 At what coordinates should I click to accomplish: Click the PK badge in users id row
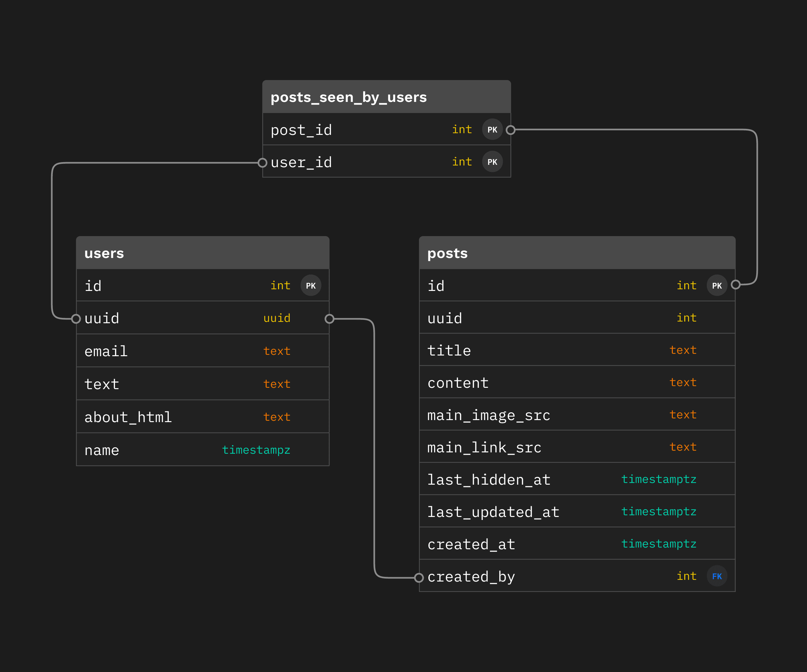point(310,286)
